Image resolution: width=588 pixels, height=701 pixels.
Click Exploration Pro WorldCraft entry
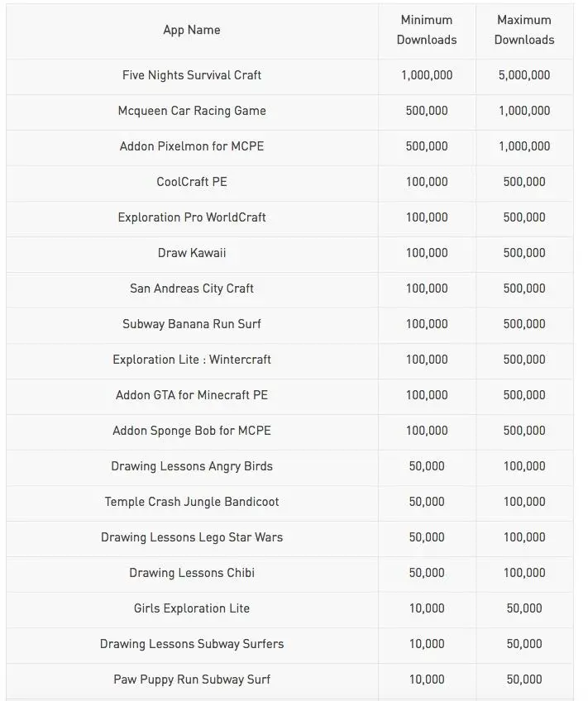pos(192,217)
